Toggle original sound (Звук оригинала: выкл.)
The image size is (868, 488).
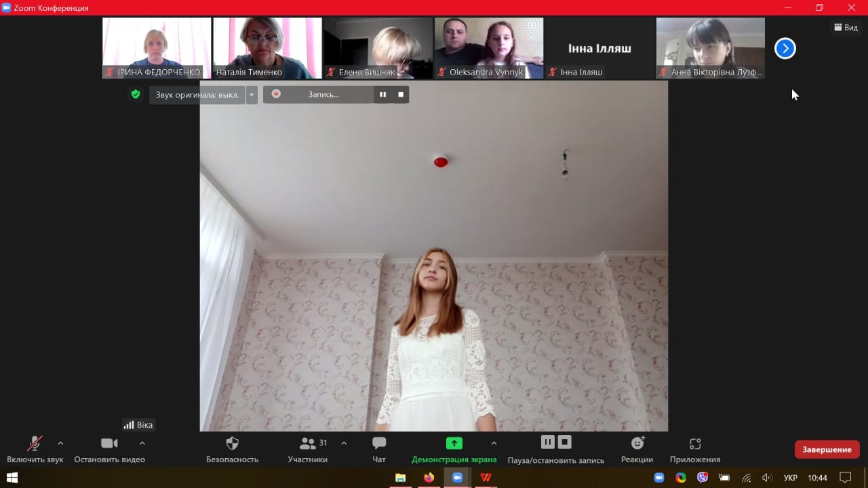(197, 95)
